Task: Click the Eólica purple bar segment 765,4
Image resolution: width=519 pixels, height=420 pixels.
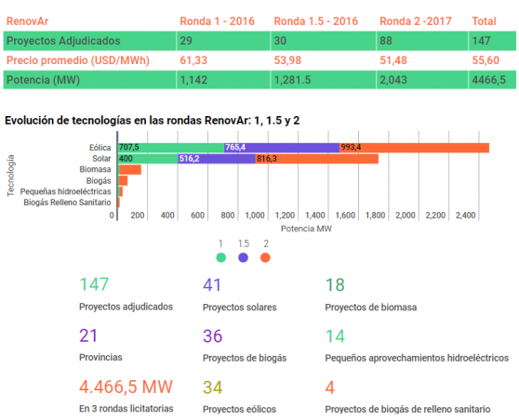Action: pos(282,148)
